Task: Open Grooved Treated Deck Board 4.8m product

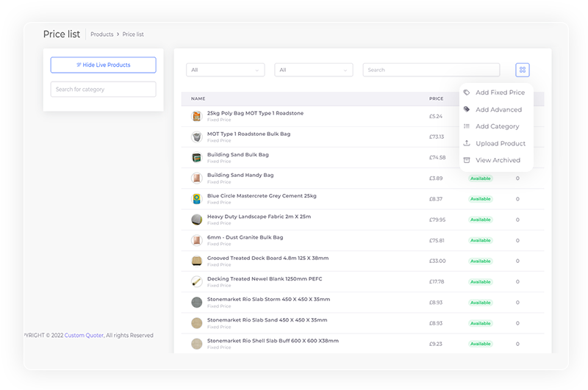Action: pos(268,258)
